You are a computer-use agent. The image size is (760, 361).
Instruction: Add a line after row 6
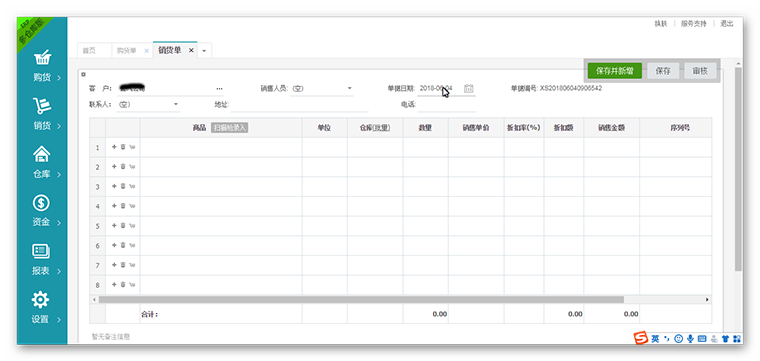click(114, 245)
